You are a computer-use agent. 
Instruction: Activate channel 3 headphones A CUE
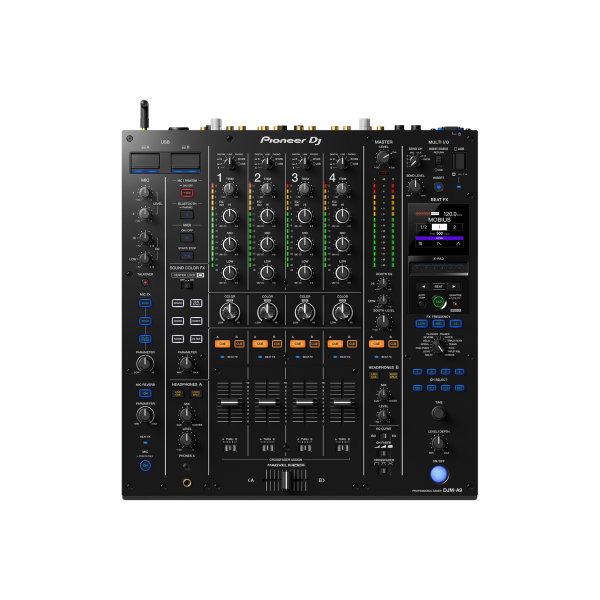pyautogui.click(x=297, y=344)
